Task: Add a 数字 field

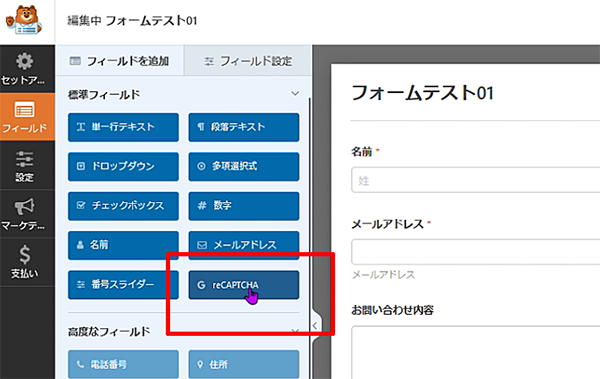Action: click(244, 206)
